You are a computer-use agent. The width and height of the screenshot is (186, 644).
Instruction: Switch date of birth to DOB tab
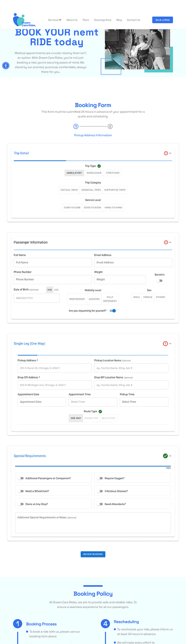tap(49, 289)
